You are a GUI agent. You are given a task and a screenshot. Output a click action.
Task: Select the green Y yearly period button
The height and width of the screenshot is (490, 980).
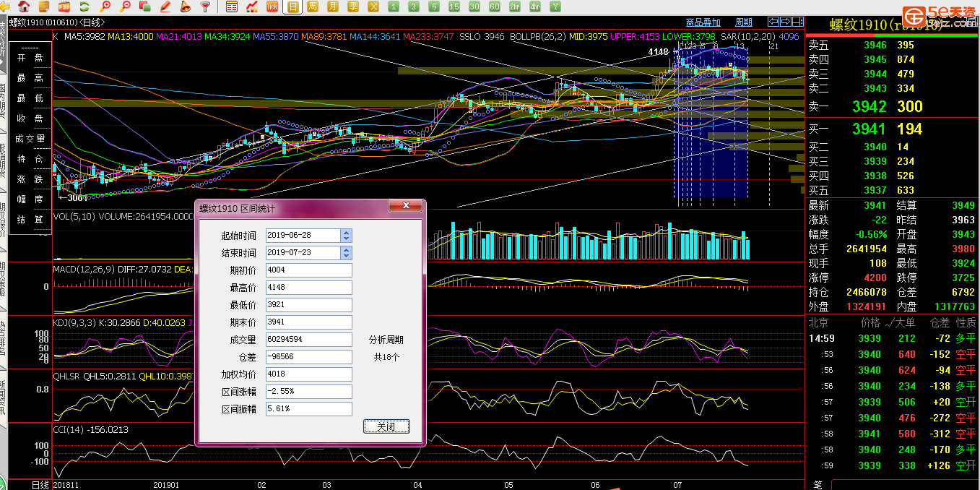click(x=555, y=7)
